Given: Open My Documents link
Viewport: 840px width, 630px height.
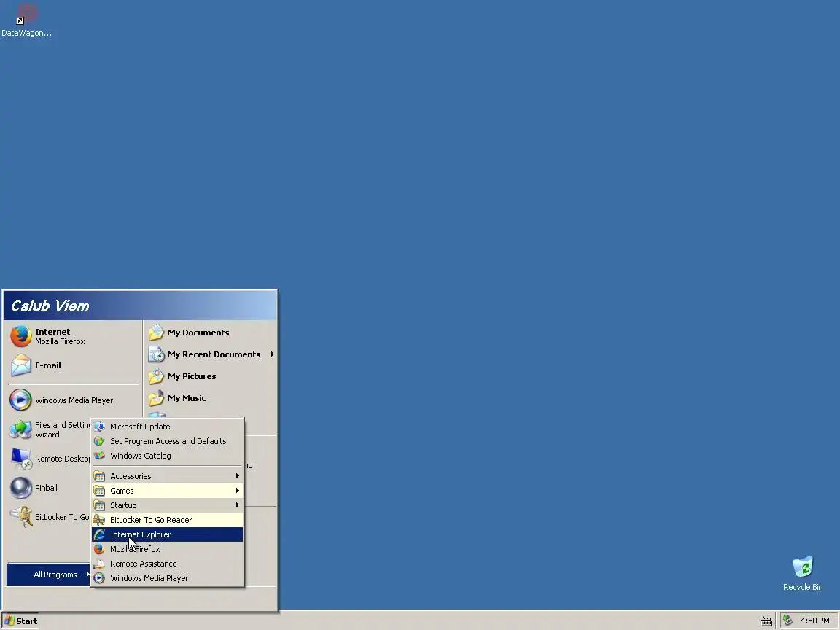Looking at the screenshot, I should tap(198, 332).
